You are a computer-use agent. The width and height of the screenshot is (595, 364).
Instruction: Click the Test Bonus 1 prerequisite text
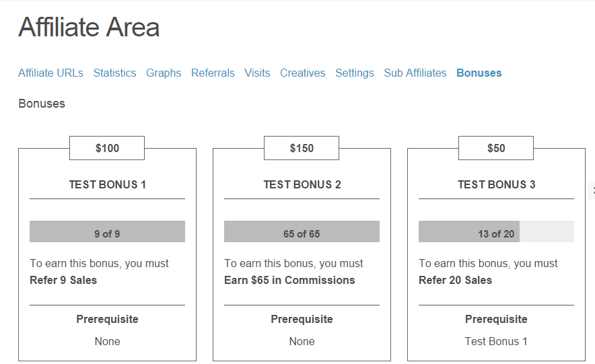click(496, 341)
